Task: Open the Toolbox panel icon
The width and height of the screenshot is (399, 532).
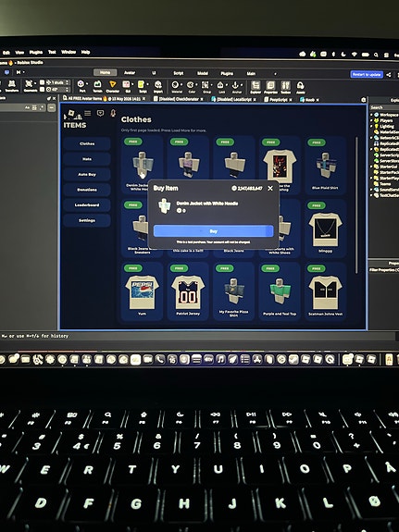Action: [x=285, y=87]
